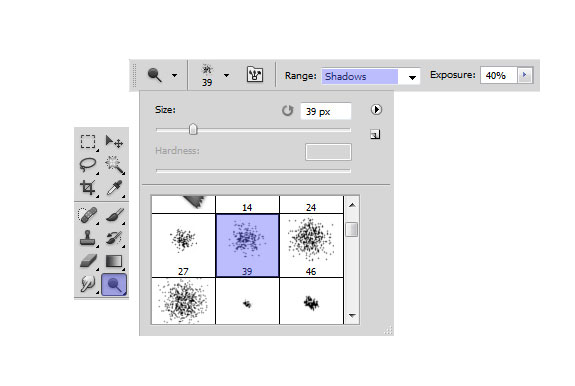Reset brush to original size icon
Image resolution: width=575 pixels, height=386 pixels.
tap(288, 110)
